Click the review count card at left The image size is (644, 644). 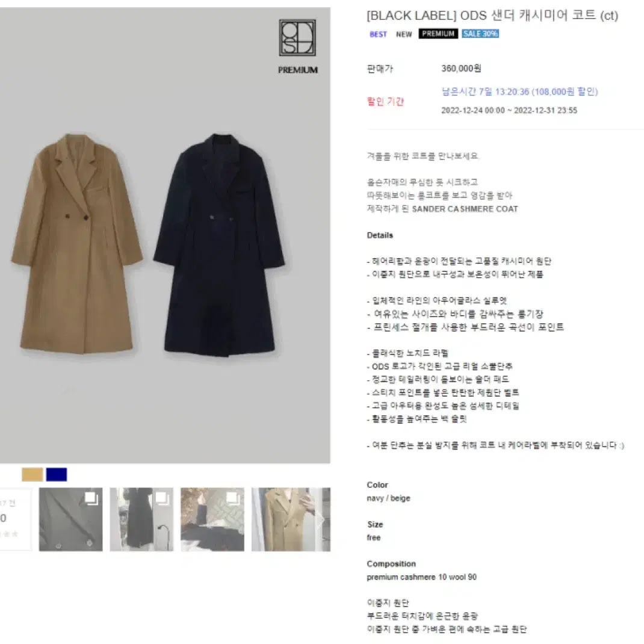click(x=15, y=519)
